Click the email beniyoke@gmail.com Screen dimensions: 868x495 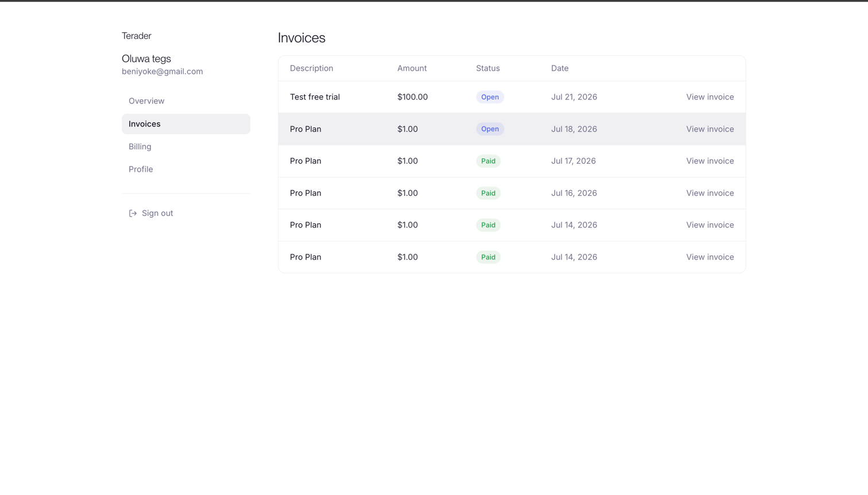point(162,72)
